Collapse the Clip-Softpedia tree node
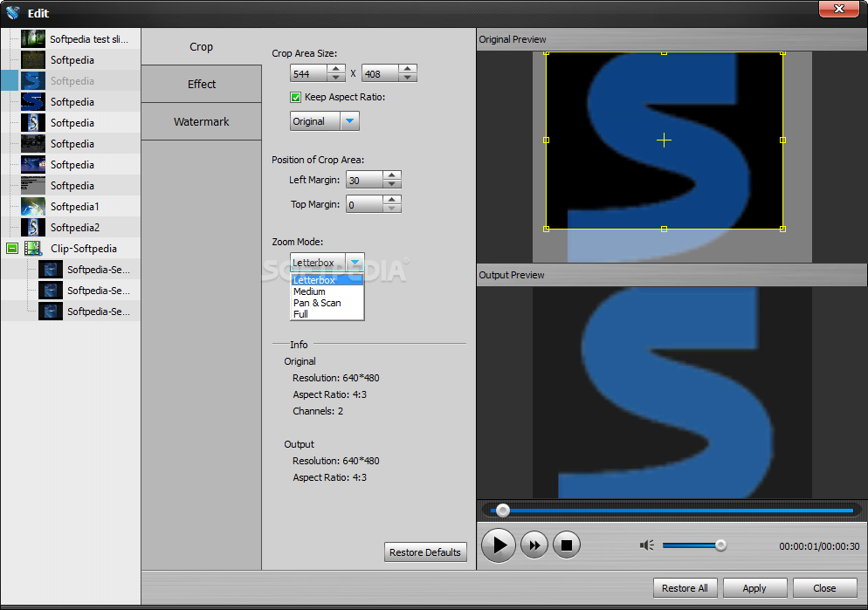868x610 pixels. [x=12, y=249]
